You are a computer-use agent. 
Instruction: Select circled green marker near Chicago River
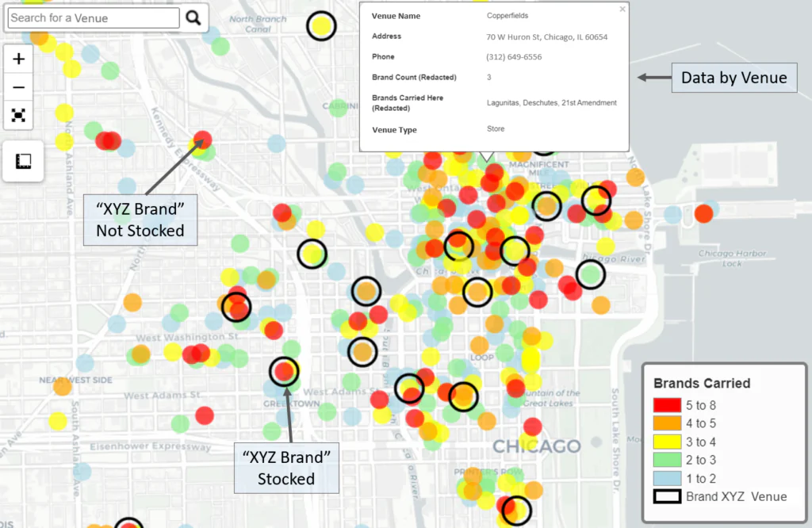(590, 274)
